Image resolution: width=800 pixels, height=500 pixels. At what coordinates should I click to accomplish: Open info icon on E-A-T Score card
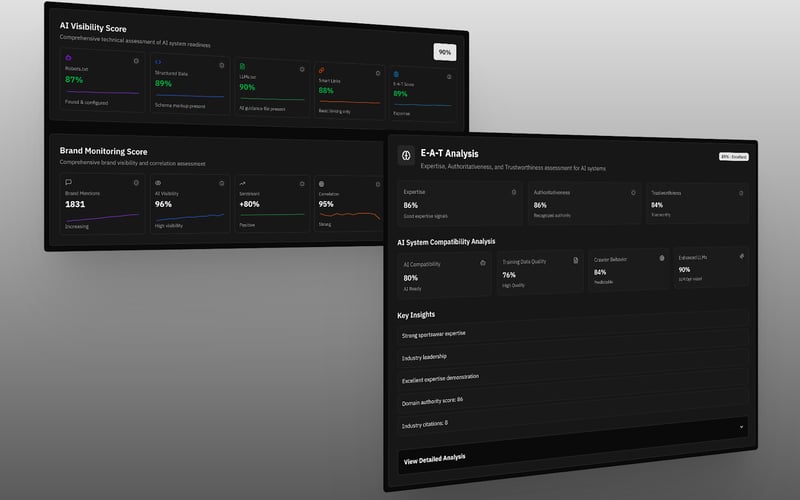(x=449, y=77)
